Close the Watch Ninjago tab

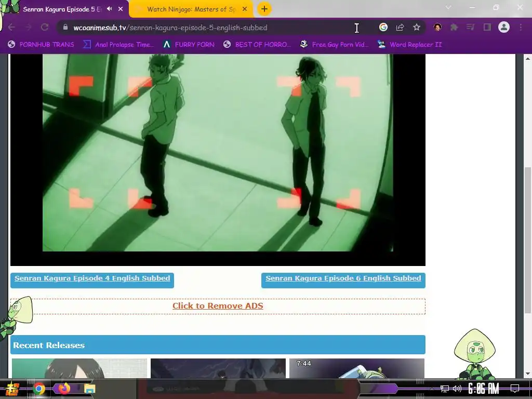click(x=245, y=9)
